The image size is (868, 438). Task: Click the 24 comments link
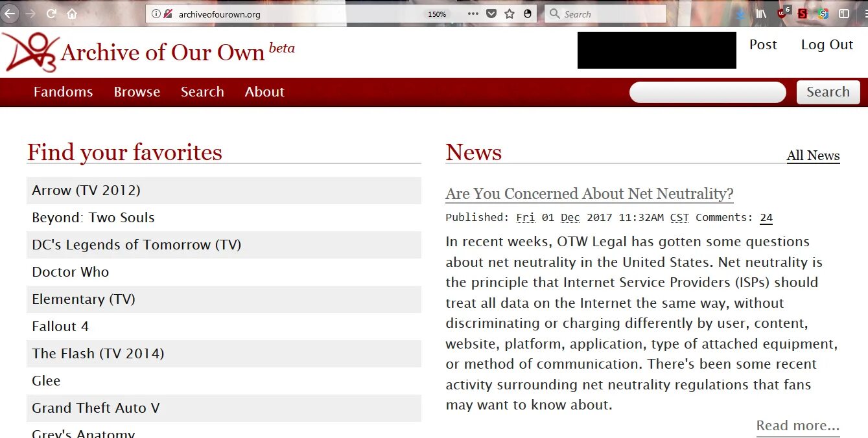(766, 218)
